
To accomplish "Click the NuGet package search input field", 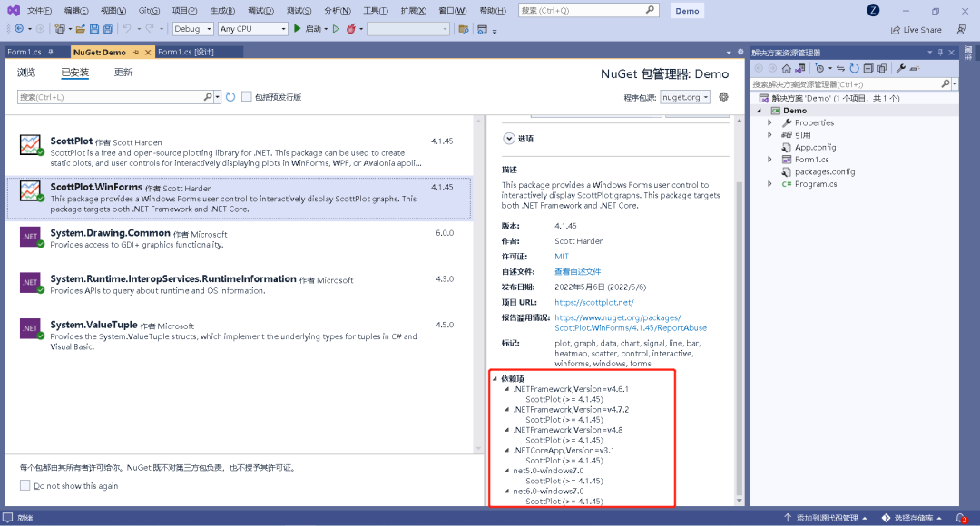I will (109, 97).
